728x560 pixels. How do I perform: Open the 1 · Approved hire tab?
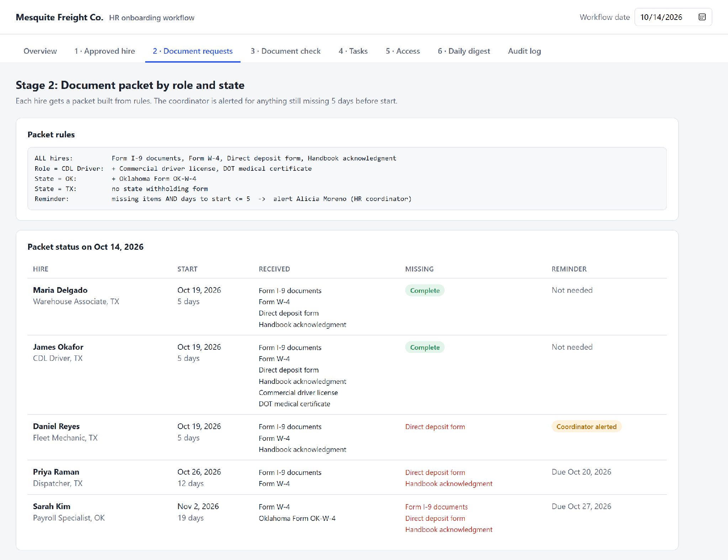pyautogui.click(x=105, y=51)
